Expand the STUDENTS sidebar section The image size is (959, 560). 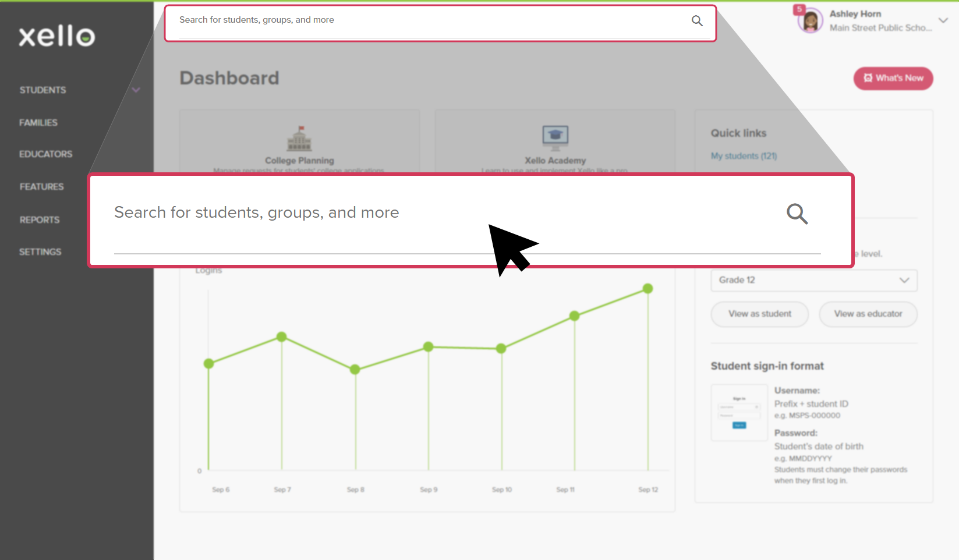(136, 90)
